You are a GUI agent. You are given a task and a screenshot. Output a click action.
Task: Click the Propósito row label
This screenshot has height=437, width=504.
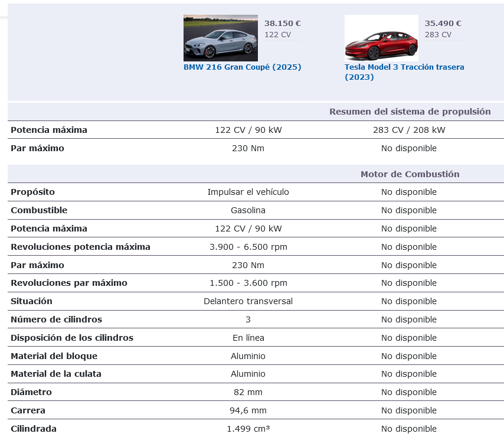point(33,192)
